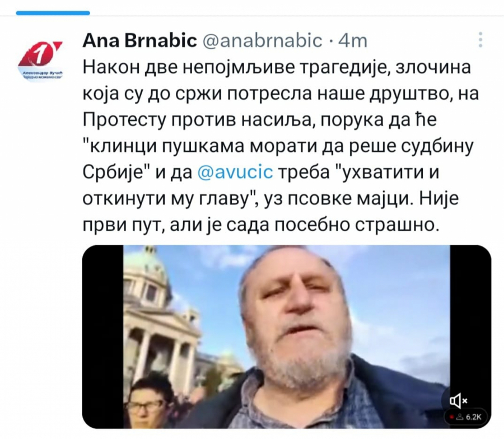Click the black left letterbox bar of the video
Viewport: 504px width, 439px height.
coord(103,337)
